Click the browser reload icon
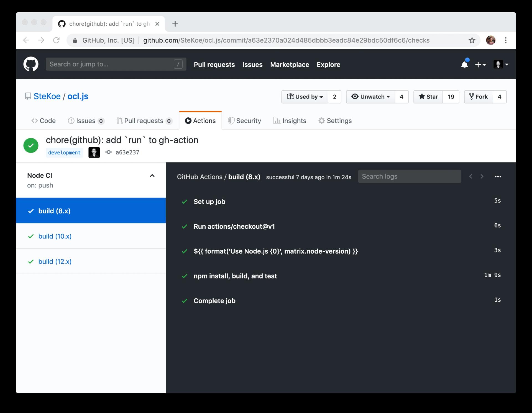Image resolution: width=532 pixels, height=413 pixels. pyautogui.click(x=56, y=40)
